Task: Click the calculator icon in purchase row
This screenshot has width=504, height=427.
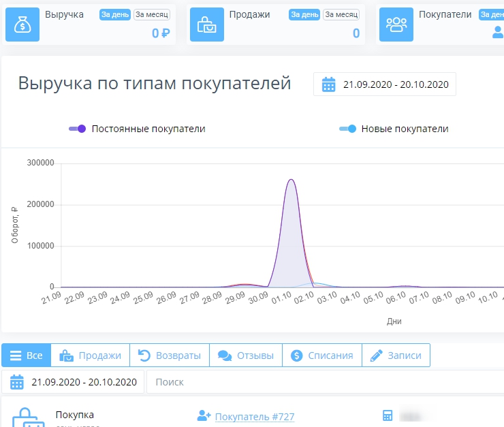Action: pos(388,415)
